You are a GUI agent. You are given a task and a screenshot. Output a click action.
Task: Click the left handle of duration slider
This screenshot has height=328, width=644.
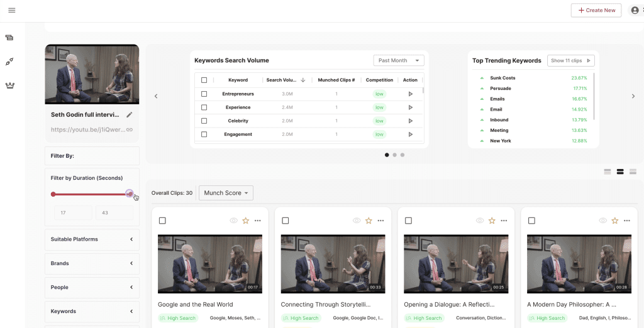[x=53, y=194]
